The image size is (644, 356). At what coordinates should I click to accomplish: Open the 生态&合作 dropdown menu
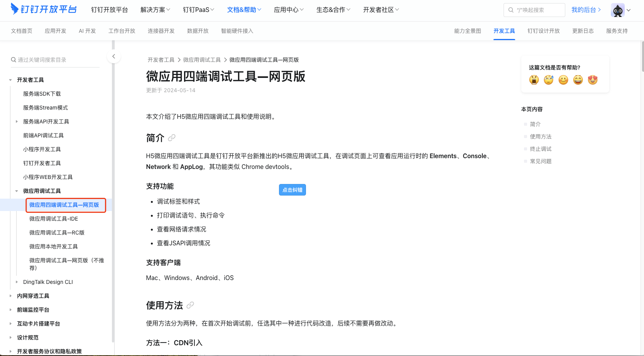pyautogui.click(x=333, y=10)
